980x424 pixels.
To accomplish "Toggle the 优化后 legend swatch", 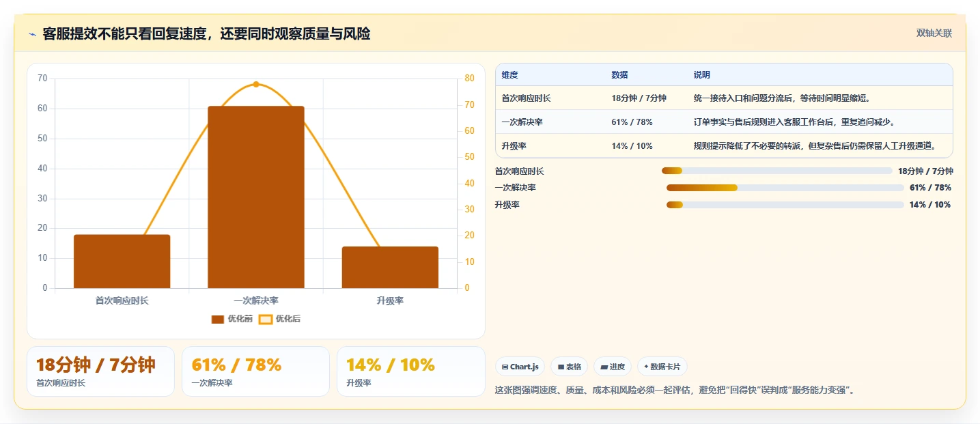I will click(x=266, y=319).
